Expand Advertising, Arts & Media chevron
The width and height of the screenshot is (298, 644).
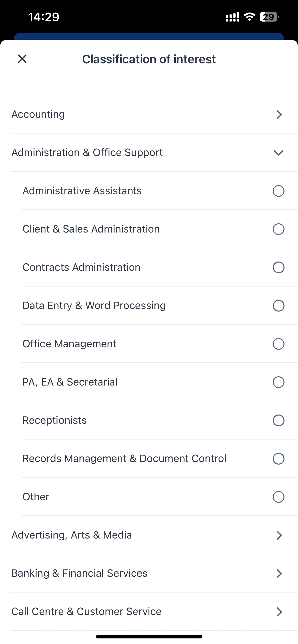coord(279,535)
